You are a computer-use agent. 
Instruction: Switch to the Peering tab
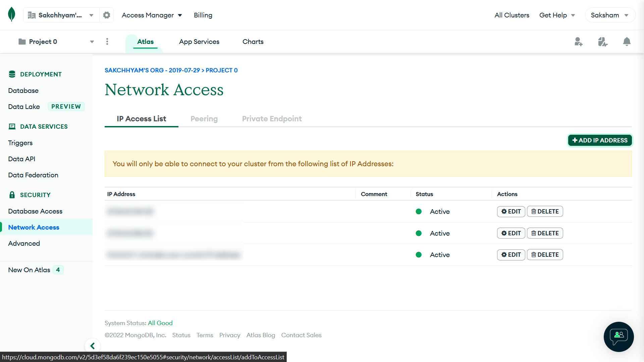[204, 119]
